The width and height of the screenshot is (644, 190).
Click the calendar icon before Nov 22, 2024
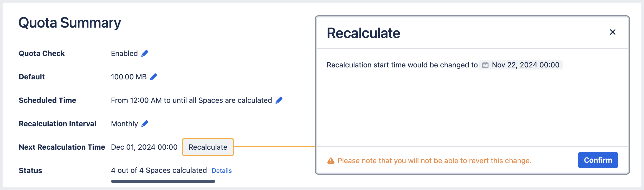[485, 65]
